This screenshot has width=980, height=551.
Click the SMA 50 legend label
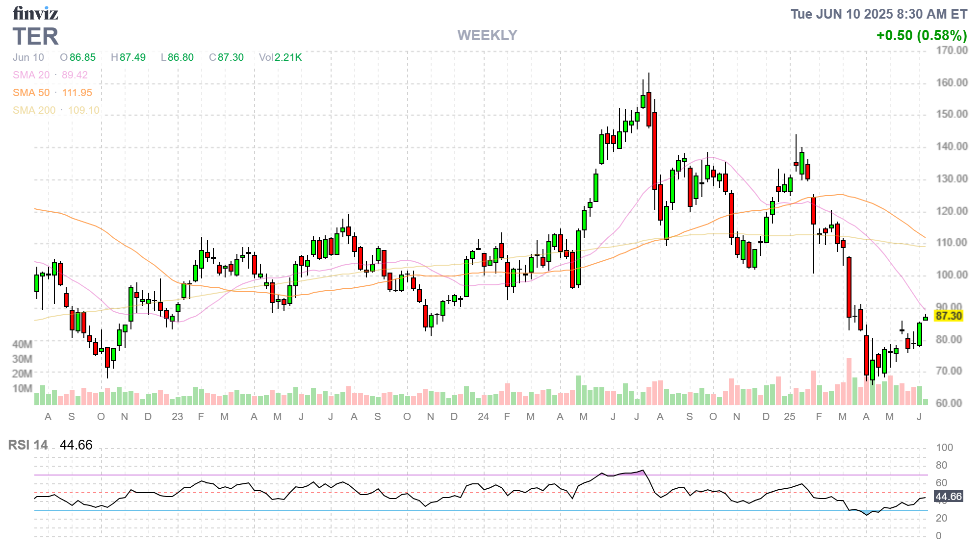click(x=31, y=93)
